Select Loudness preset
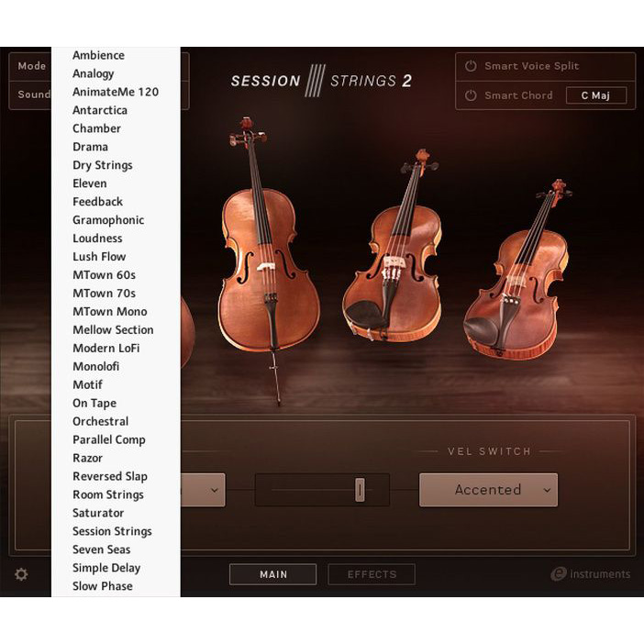The width and height of the screenshot is (644, 644). point(97,239)
